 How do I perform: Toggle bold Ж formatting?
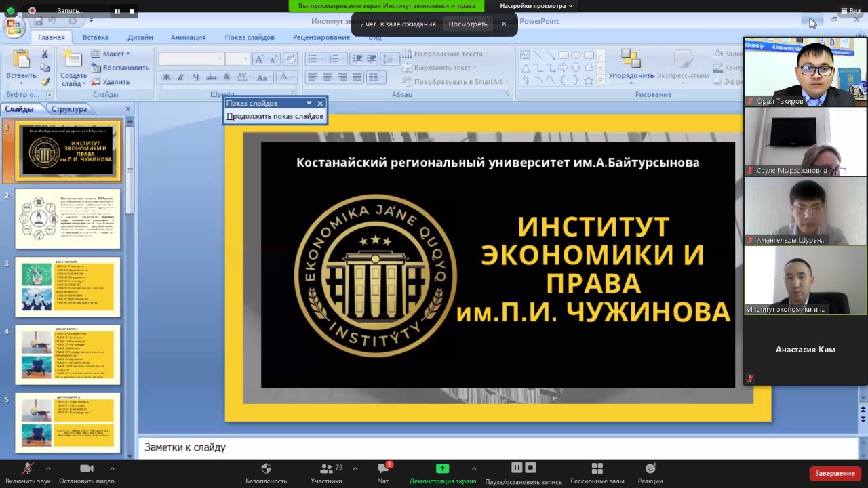pyautogui.click(x=165, y=77)
